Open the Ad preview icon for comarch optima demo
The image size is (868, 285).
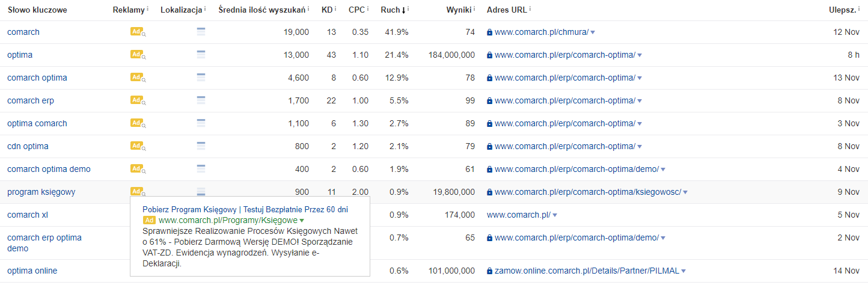[x=138, y=169]
